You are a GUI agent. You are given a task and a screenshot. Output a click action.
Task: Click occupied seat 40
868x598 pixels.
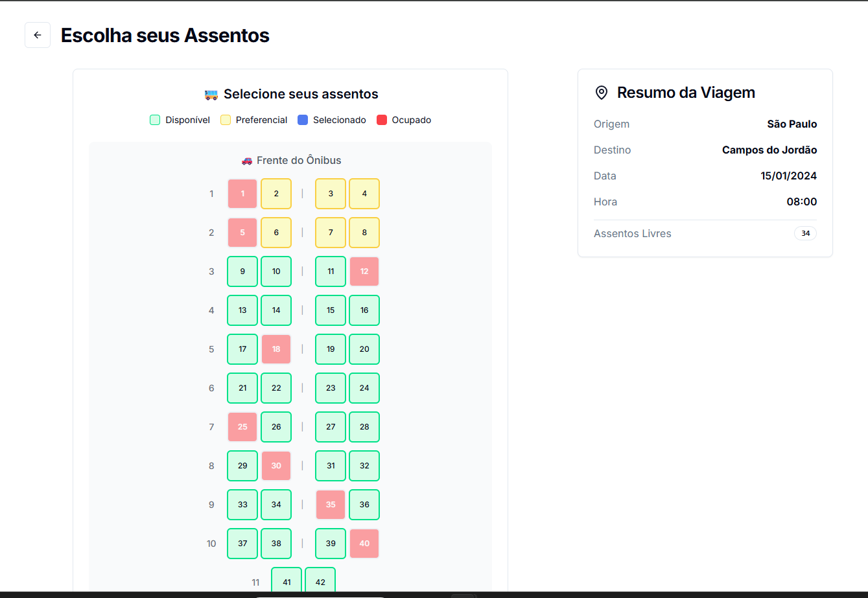tap(364, 544)
